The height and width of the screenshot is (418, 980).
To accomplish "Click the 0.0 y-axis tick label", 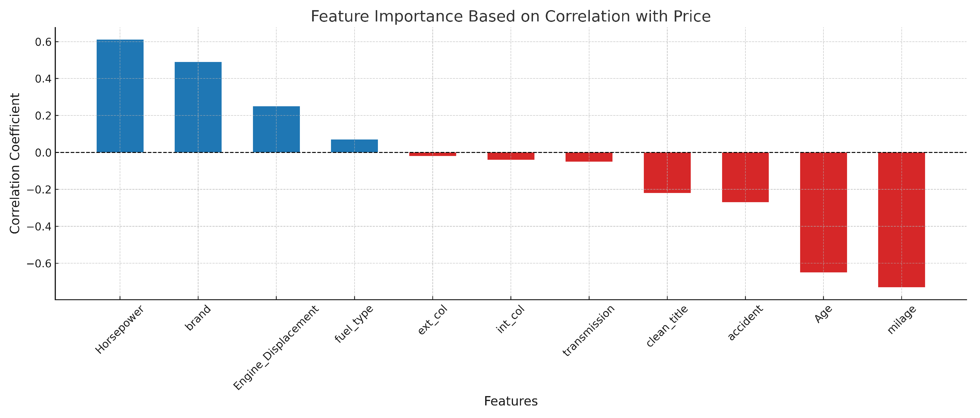I will tap(43, 153).
